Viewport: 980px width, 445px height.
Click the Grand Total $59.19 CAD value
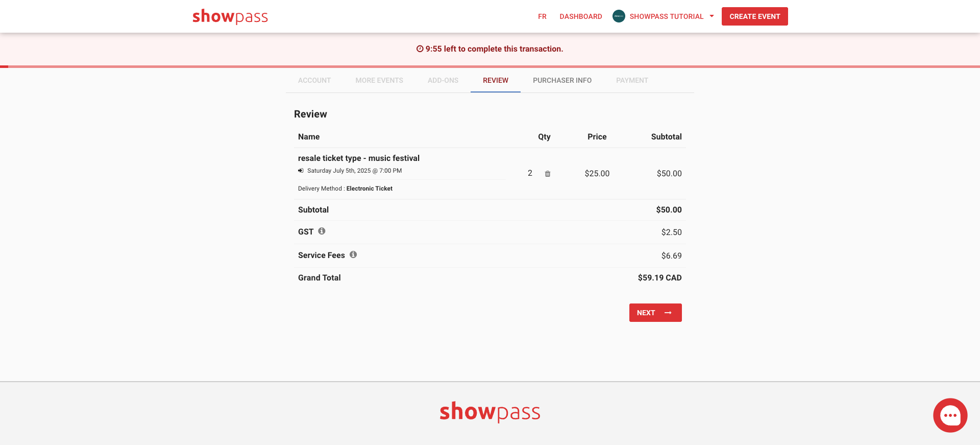click(659, 278)
